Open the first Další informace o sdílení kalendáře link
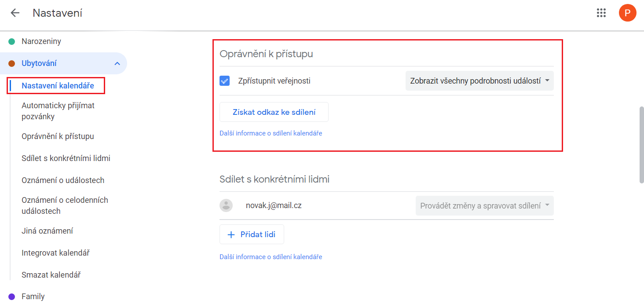This screenshot has height=304, width=644. point(271,133)
